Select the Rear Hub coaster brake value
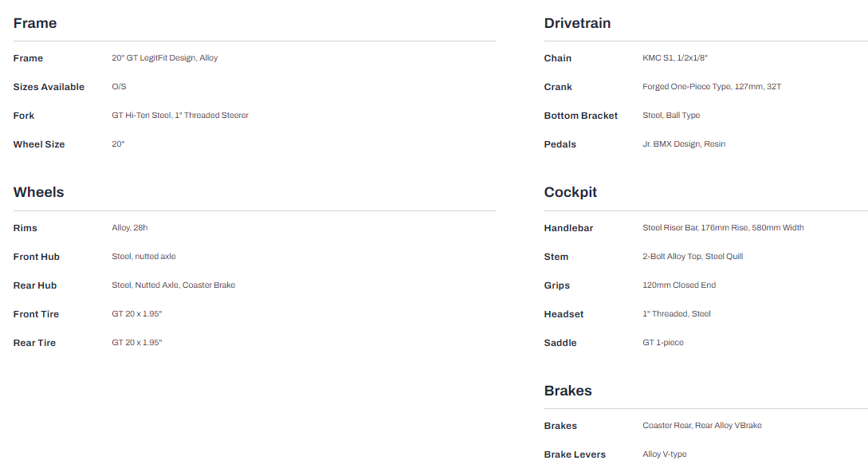Viewport: 868px width, 472px height. tap(173, 285)
